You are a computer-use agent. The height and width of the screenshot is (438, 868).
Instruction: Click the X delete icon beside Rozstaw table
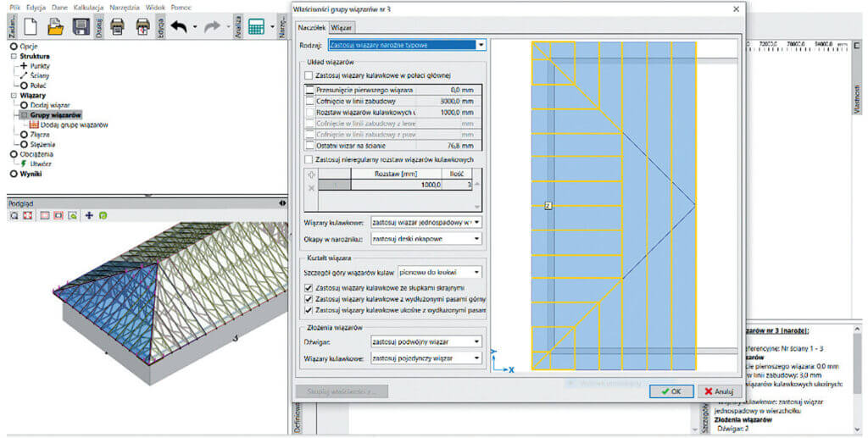311,188
